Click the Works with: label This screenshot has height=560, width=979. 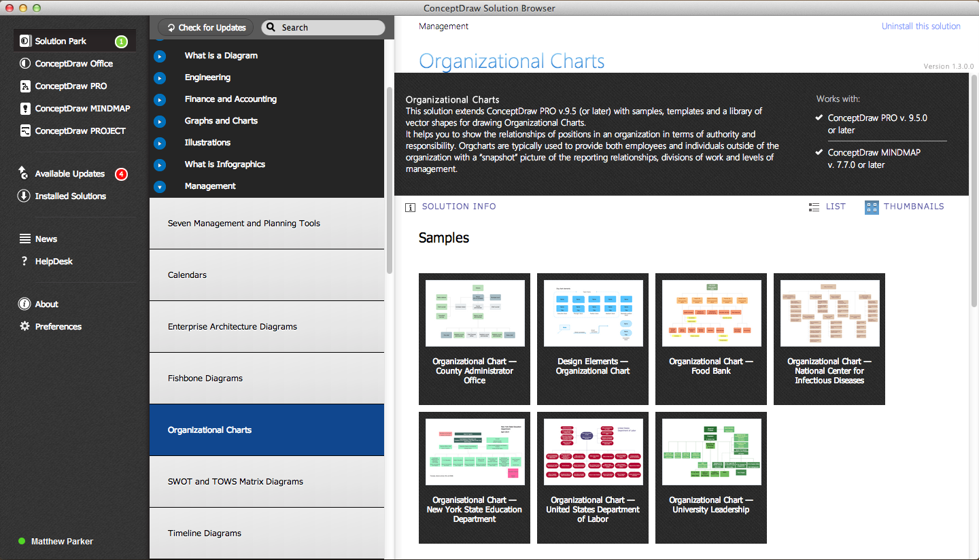pyautogui.click(x=838, y=99)
